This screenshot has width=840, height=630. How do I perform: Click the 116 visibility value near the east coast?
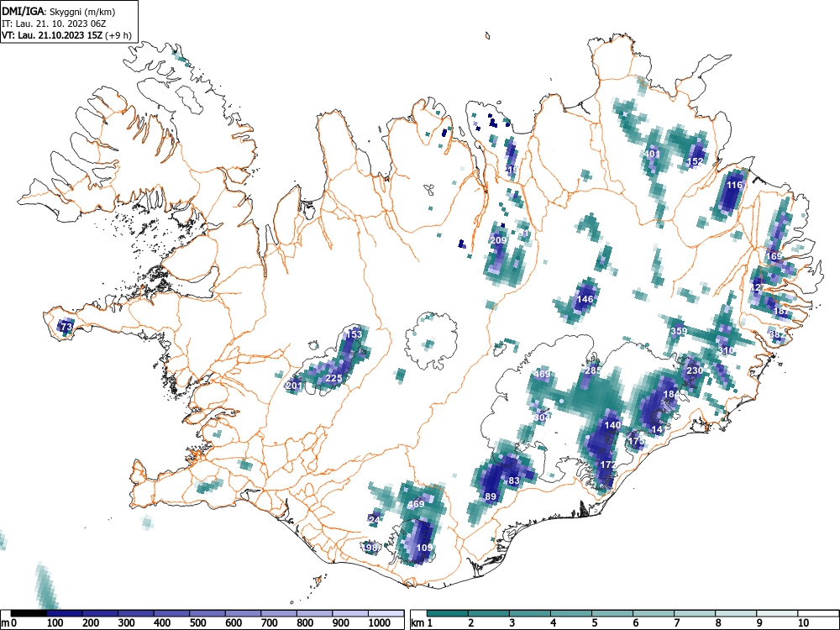click(x=734, y=185)
